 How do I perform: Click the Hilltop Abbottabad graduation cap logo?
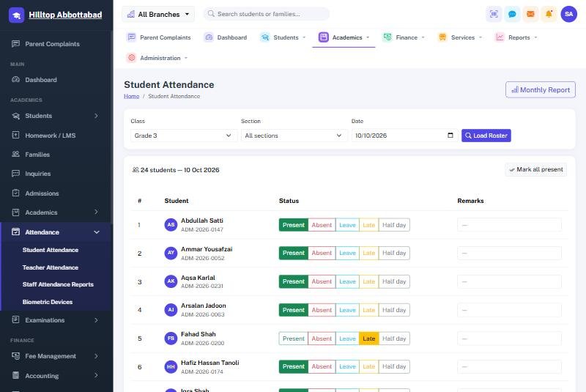click(x=16, y=15)
